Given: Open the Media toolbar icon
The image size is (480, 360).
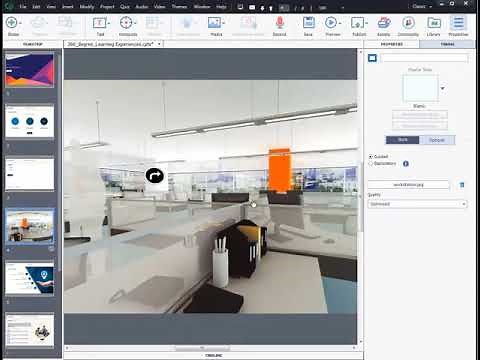Looking at the screenshot, I should click(x=214, y=23).
